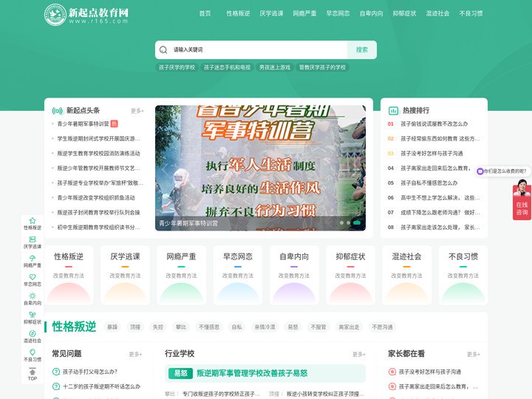The width and height of the screenshot is (532, 399).
Task: Expand 更多+ for 家长都在看
Action: pyautogui.click(x=474, y=354)
